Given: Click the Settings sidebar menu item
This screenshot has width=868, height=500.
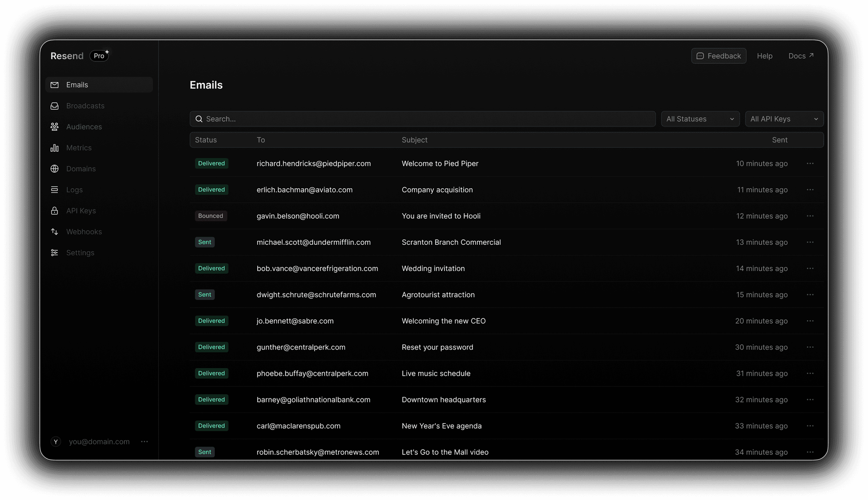Looking at the screenshot, I should click(x=80, y=252).
